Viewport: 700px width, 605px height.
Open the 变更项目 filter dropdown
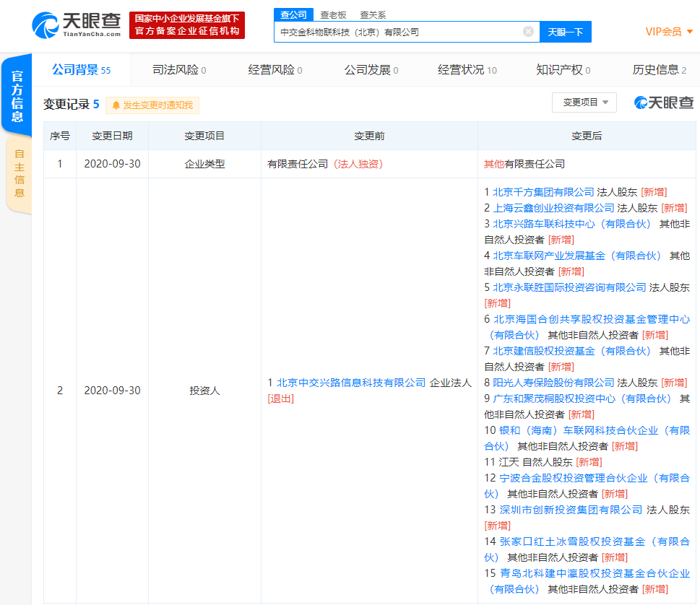pyautogui.click(x=584, y=102)
